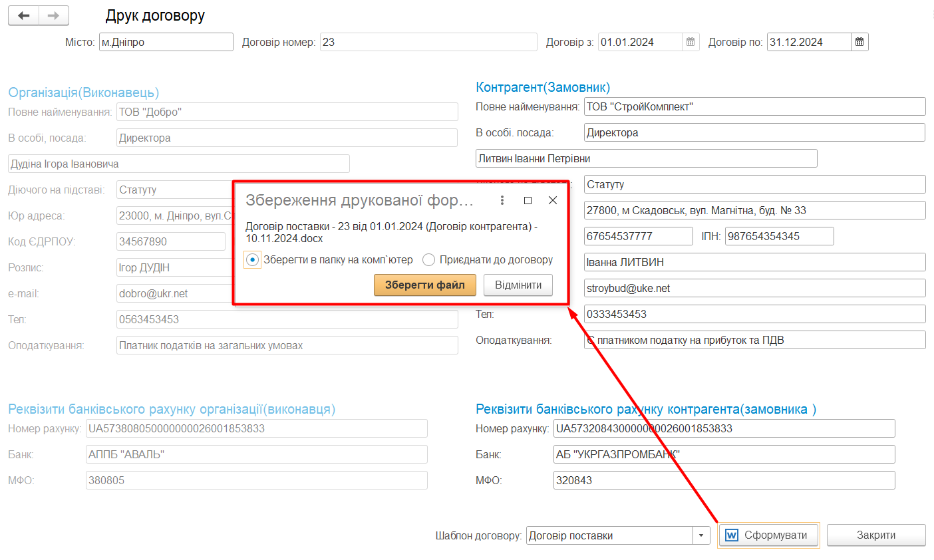
Task: Click the Word icon on Сформувати button
Action: [732, 535]
